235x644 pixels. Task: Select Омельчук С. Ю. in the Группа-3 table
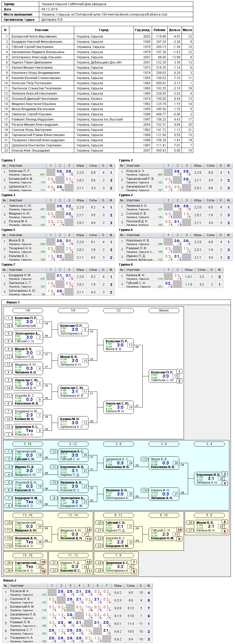[20, 206]
